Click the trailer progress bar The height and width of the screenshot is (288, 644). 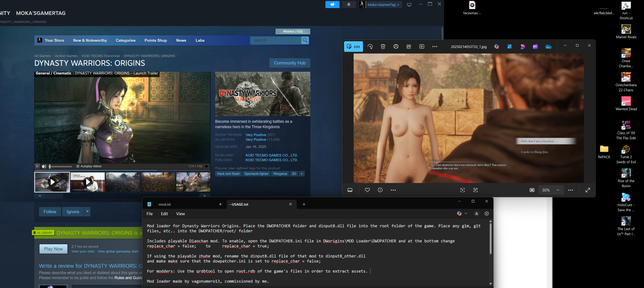[x=122, y=170]
